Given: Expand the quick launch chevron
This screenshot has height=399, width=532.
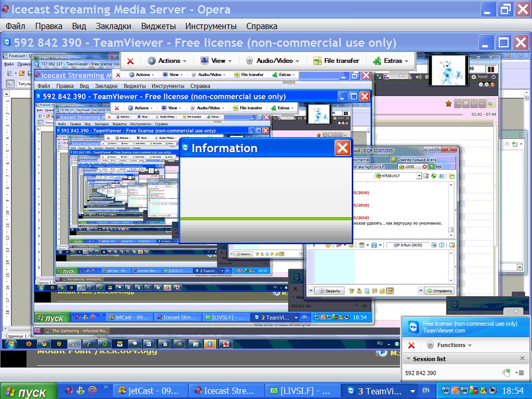Looking at the screenshot, I should (x=106, y=387).
